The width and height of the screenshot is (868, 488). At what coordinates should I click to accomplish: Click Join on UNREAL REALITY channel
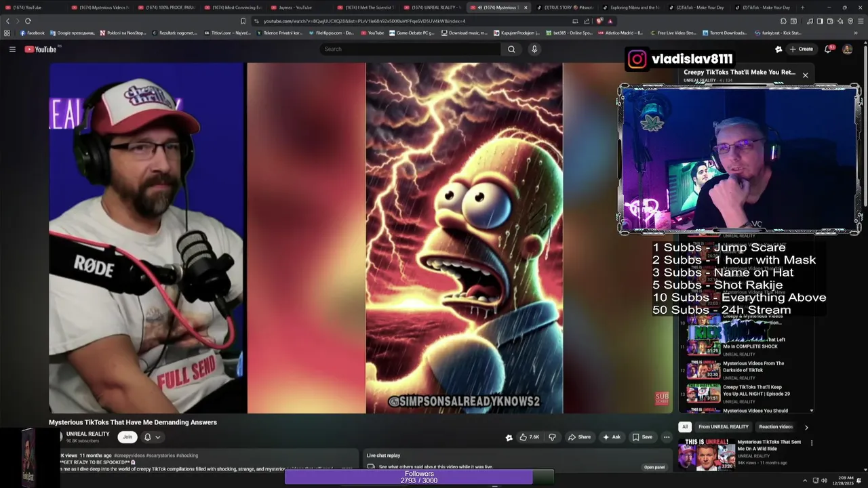pyautogui.click(x=127, y=437)
